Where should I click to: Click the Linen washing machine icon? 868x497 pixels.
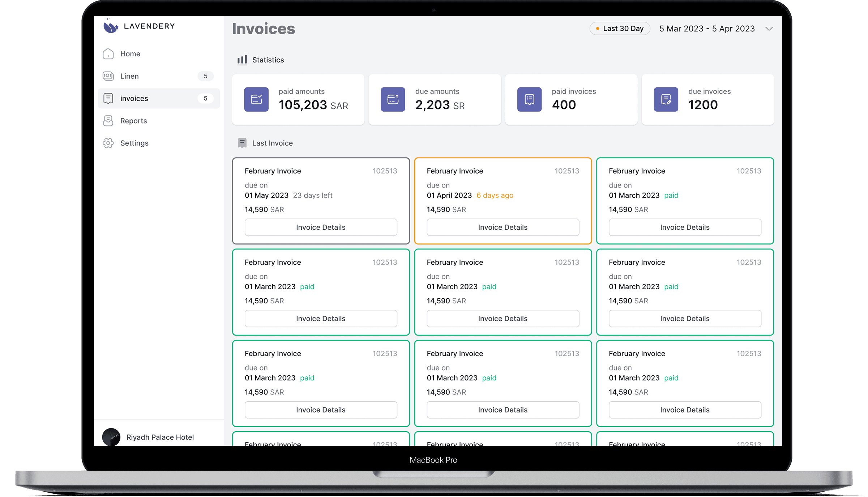(108, 76)
